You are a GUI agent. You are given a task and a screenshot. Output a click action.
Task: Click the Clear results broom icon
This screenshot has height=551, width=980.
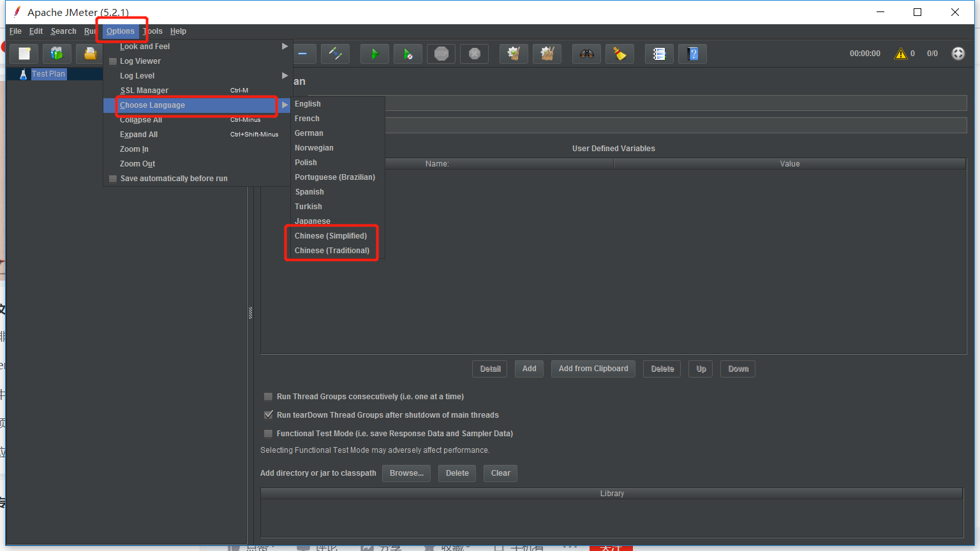pyautogui.click(x=514, y=54)
